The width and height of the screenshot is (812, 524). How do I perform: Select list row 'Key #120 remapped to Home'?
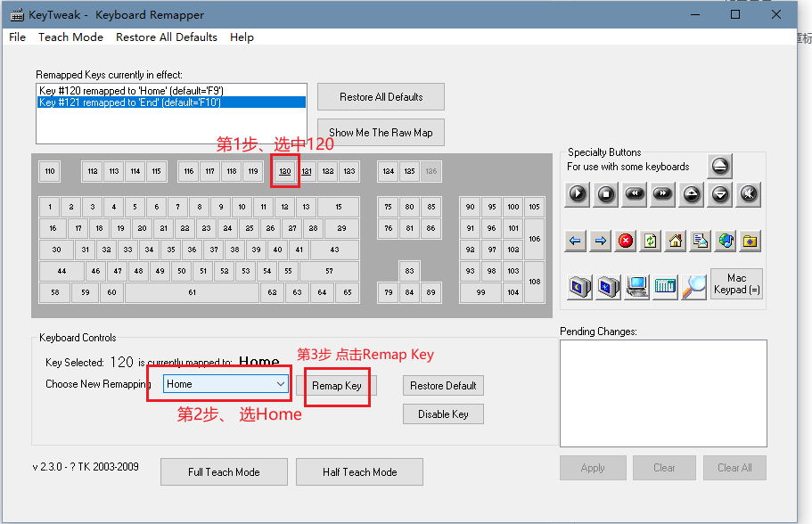[171, 91]
